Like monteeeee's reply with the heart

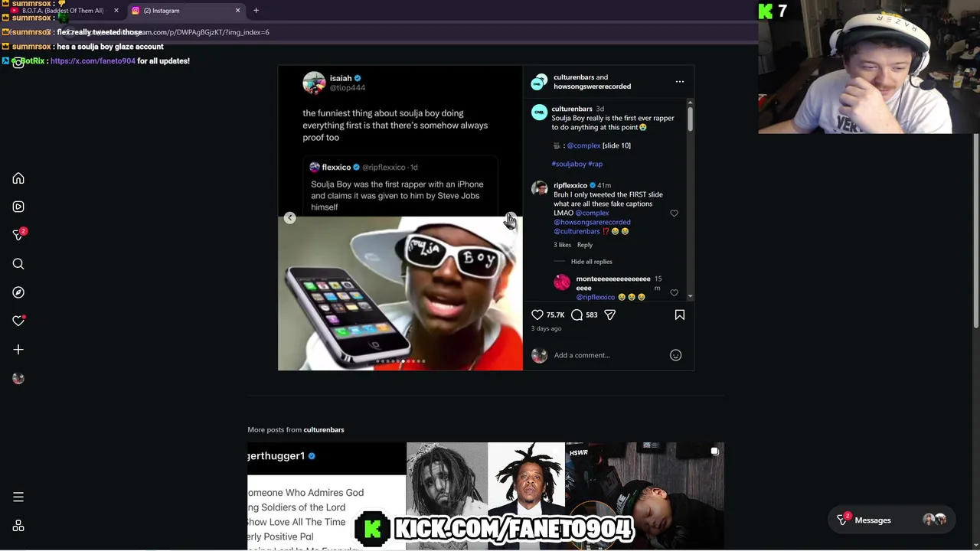tap(674, 293)
